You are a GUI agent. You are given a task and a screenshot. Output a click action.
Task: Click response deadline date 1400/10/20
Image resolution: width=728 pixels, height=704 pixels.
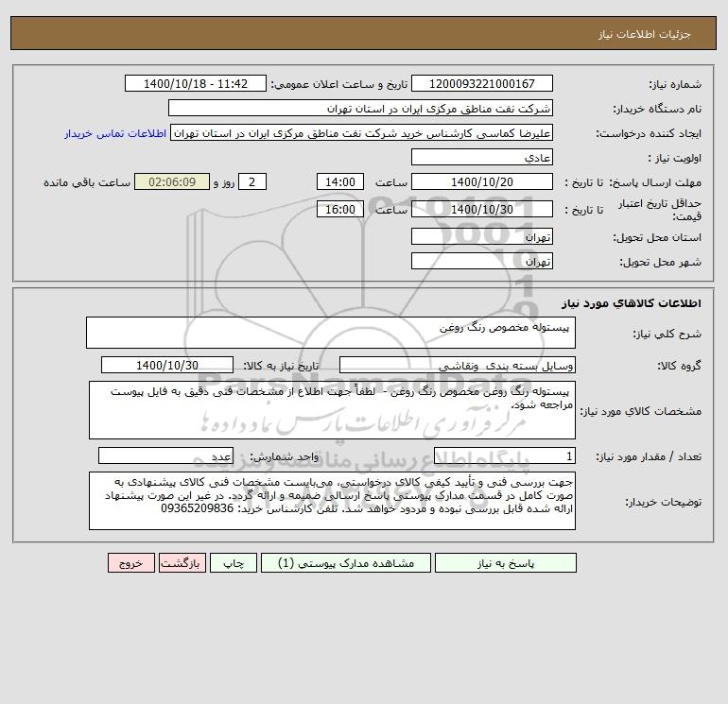click(482, 182)
